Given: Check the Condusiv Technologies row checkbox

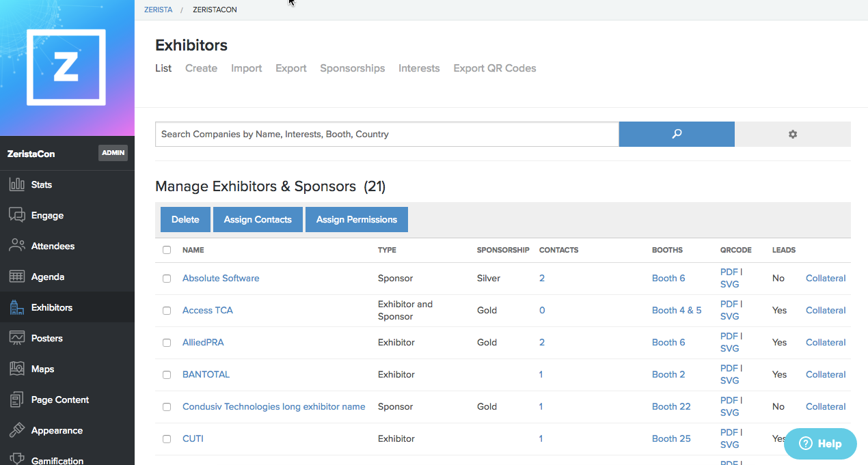Looking at the screenshot, I should point(167,407).
